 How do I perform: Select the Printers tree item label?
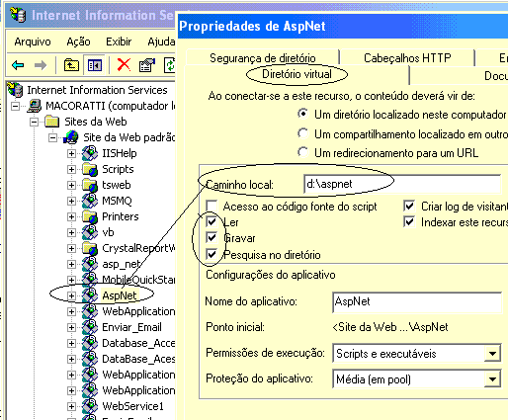pos(121,216)
